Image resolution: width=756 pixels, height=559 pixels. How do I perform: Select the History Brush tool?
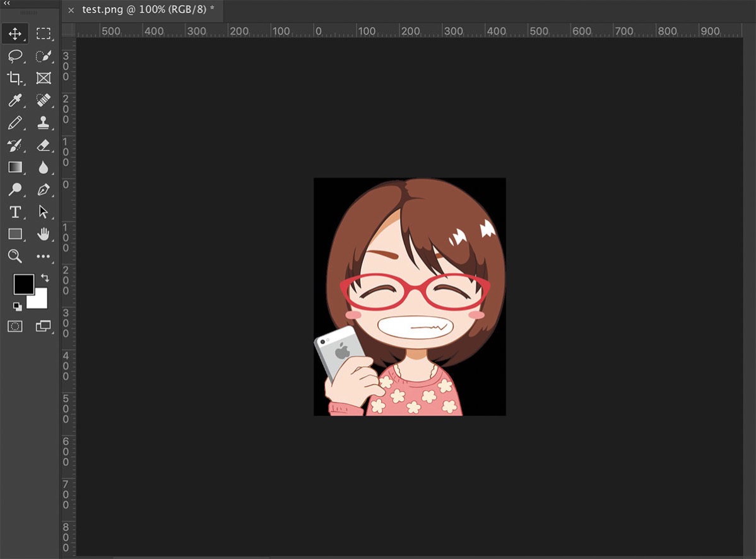click(15, 145)
